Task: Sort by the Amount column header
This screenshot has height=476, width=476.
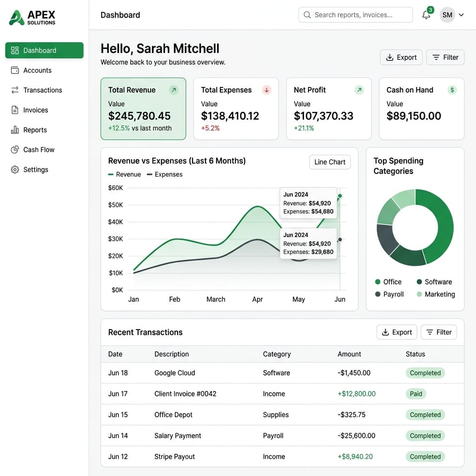Action: pos(349,354)
